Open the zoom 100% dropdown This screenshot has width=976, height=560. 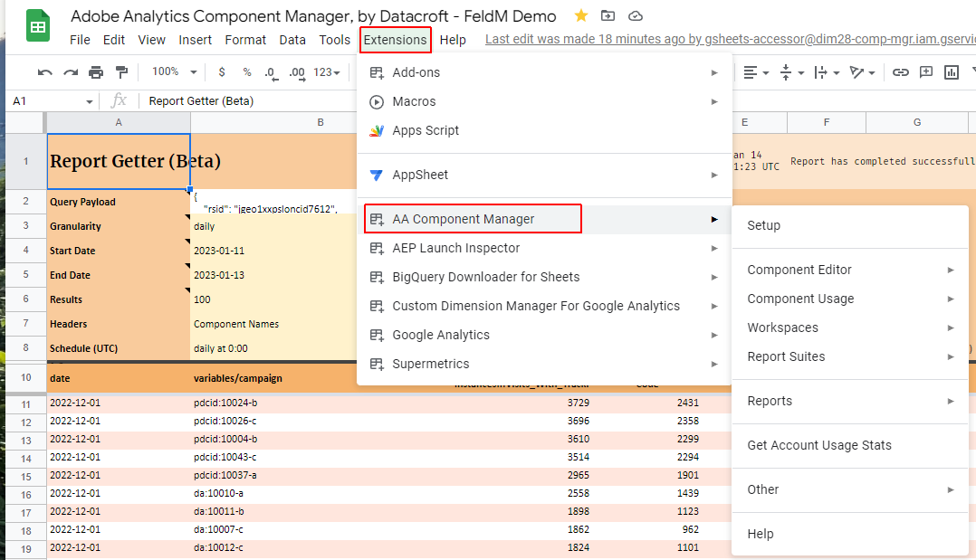click(174, 72)
